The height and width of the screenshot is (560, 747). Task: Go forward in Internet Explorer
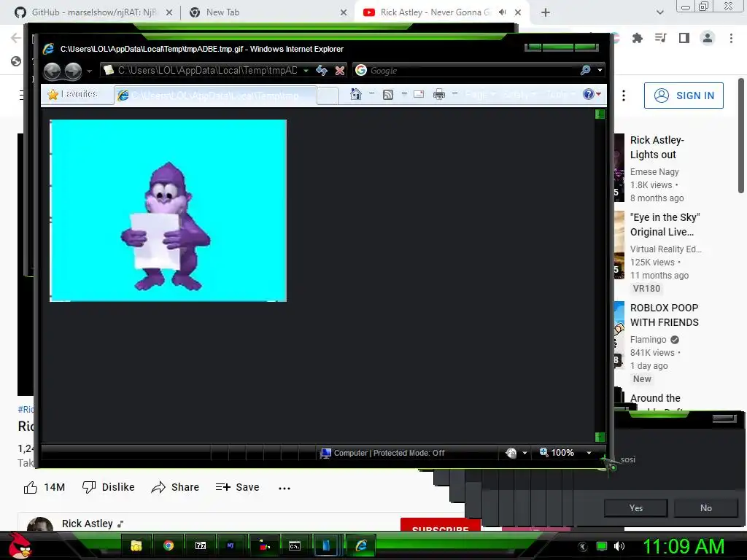(x=73, y=71)
